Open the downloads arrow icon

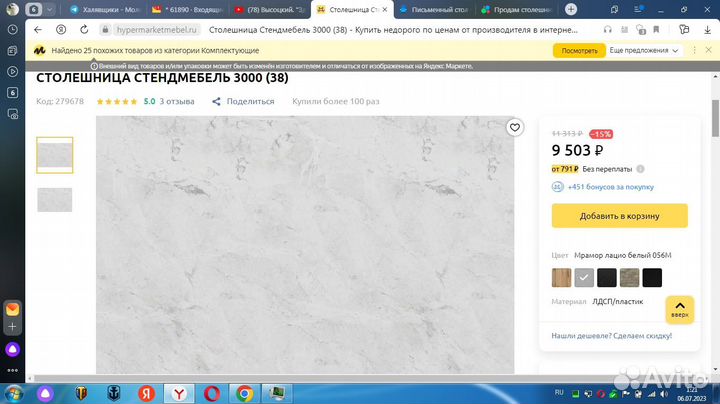pyautogui.click(x=707, y=29)
